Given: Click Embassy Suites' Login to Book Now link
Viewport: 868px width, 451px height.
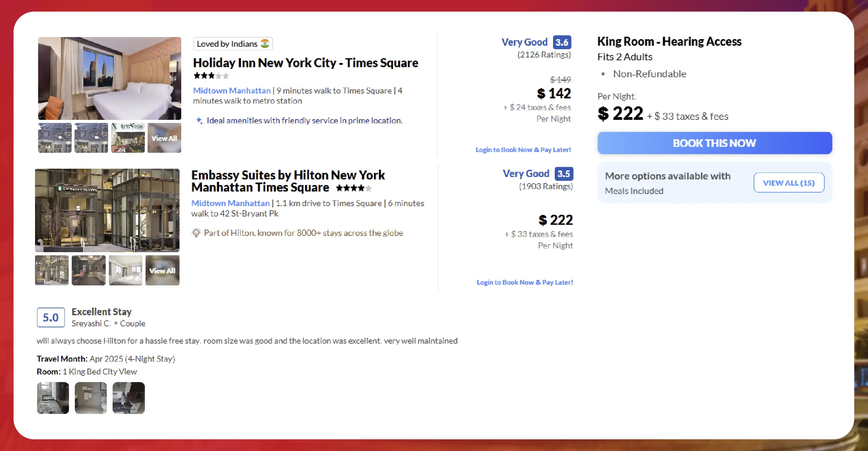Looking at the screenshot, I should [525, 282].
